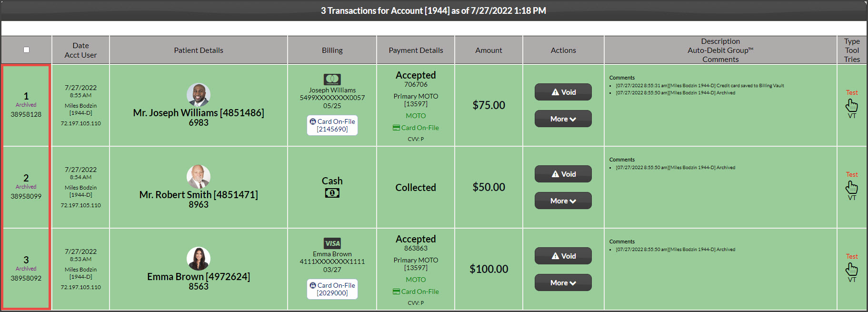Viewport: 868px width, 312px height.
Task: Open Card On-File [2029000] badge
Action: 332,289
